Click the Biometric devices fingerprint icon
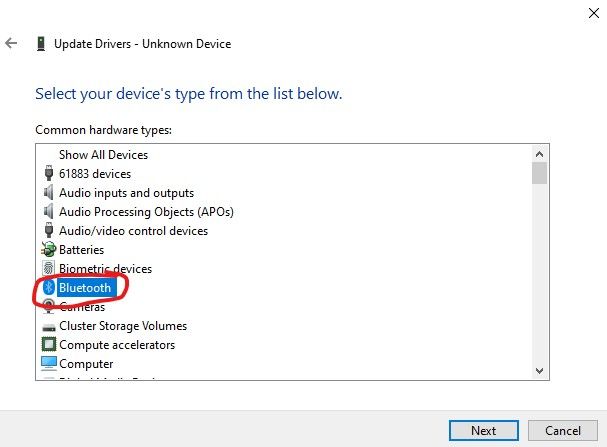Image resolution: width=607 pixels, height=447 pixels. coord(48,268)
